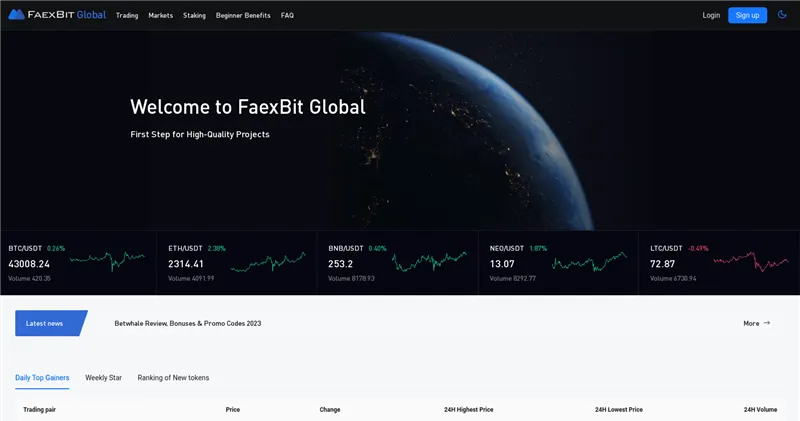This screenshot has height=421, width=800.
Task: Click the BTC/USDT sparkline chart
Action: click(108, 260)
